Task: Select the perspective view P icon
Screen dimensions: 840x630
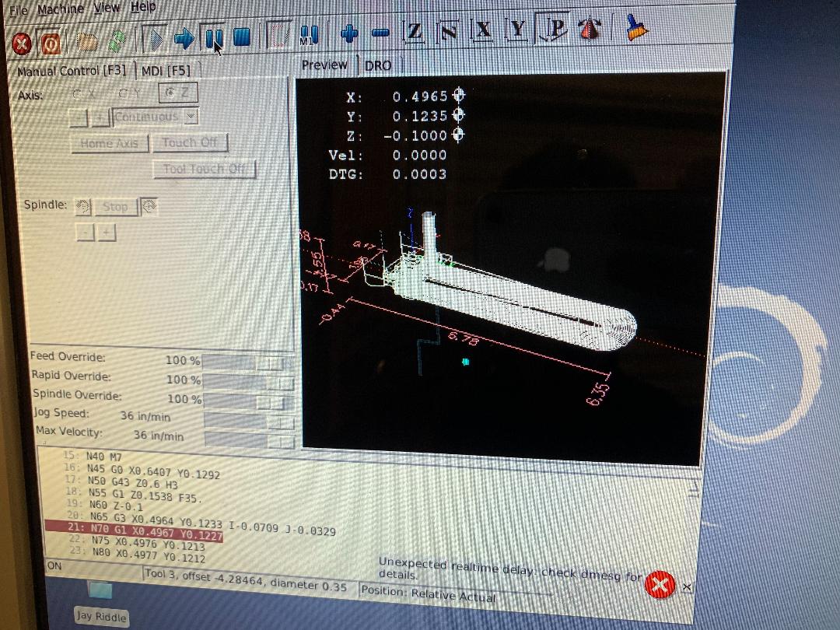Action: pyautogui.click(x=556, y=30)
